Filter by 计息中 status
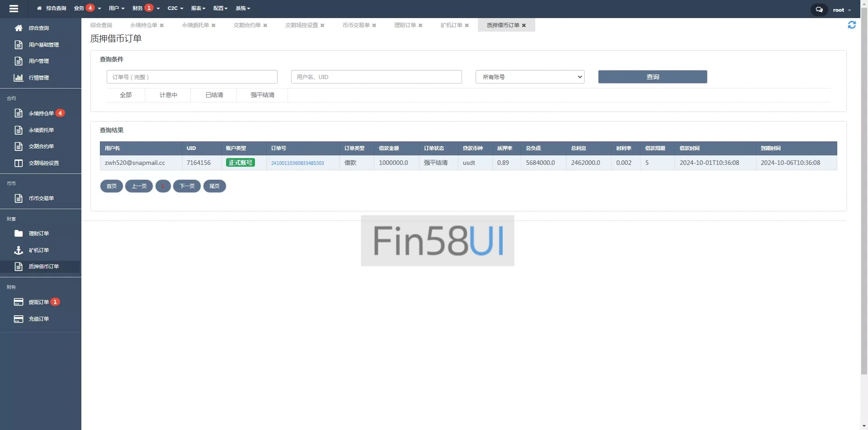 pos(168,95)
